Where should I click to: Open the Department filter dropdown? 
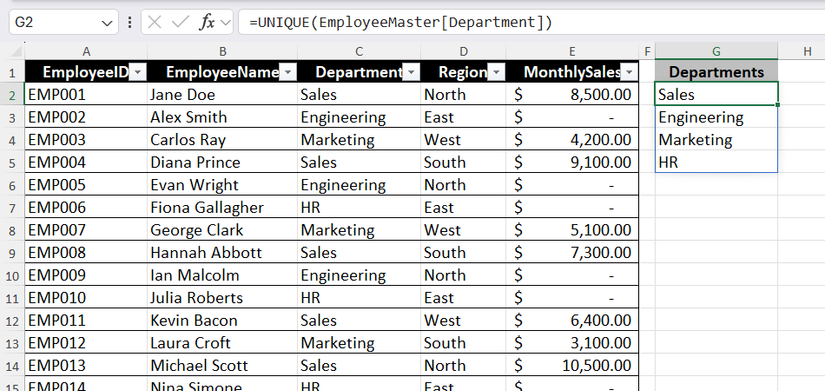[411, 73]
